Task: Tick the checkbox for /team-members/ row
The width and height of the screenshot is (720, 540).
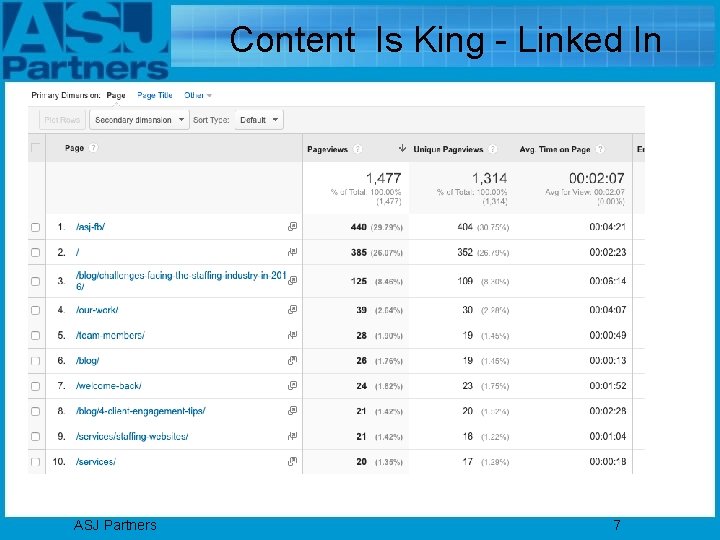Action: (35, 336)
